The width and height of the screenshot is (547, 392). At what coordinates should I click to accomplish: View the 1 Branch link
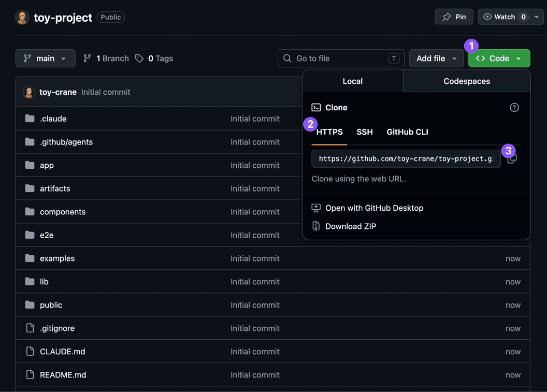click(106, 58)
